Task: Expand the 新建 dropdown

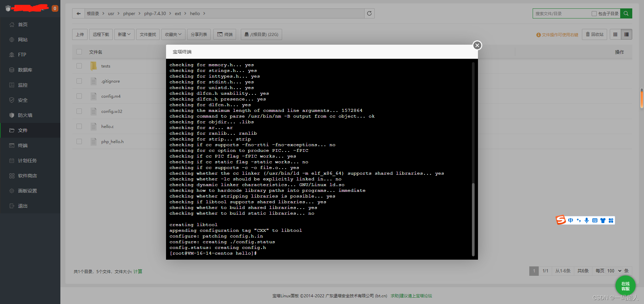Action: 124,34
